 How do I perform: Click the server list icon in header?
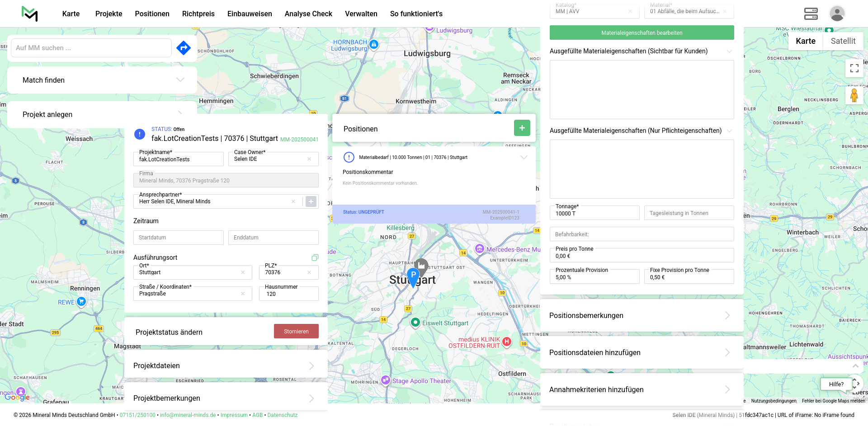tap(811, 14)
